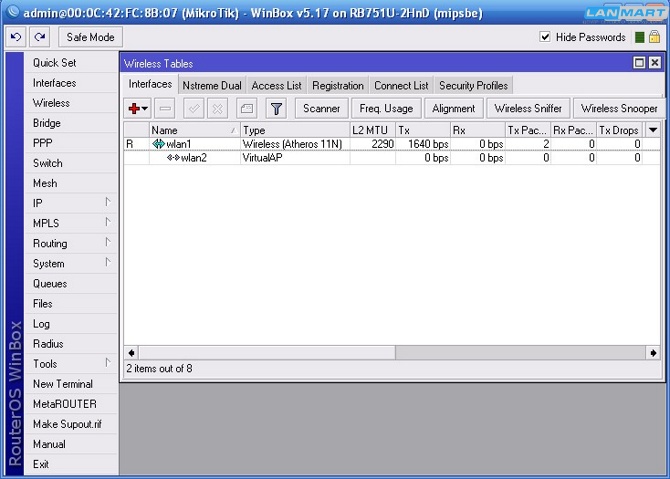Expand the System submenu
Image resolution: width=670 pixels, height=479 pixels.
108,262
